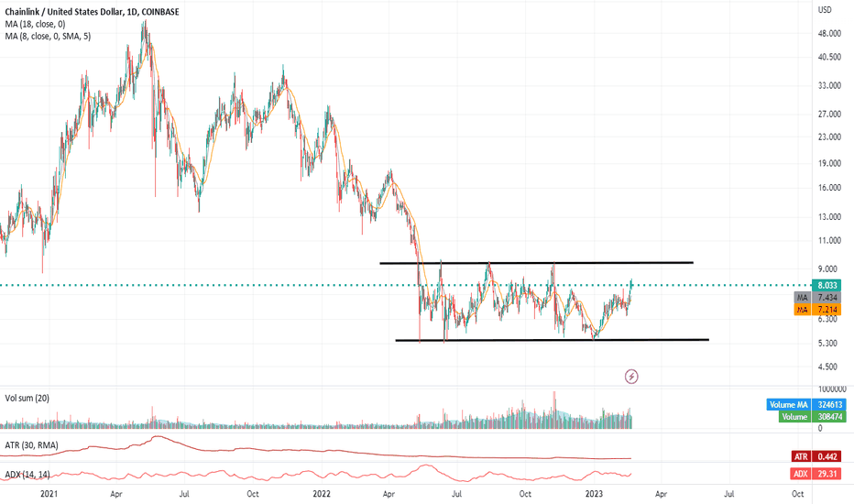Click the 5.300 price axis label
854x504 pixels.
[827, 344]
